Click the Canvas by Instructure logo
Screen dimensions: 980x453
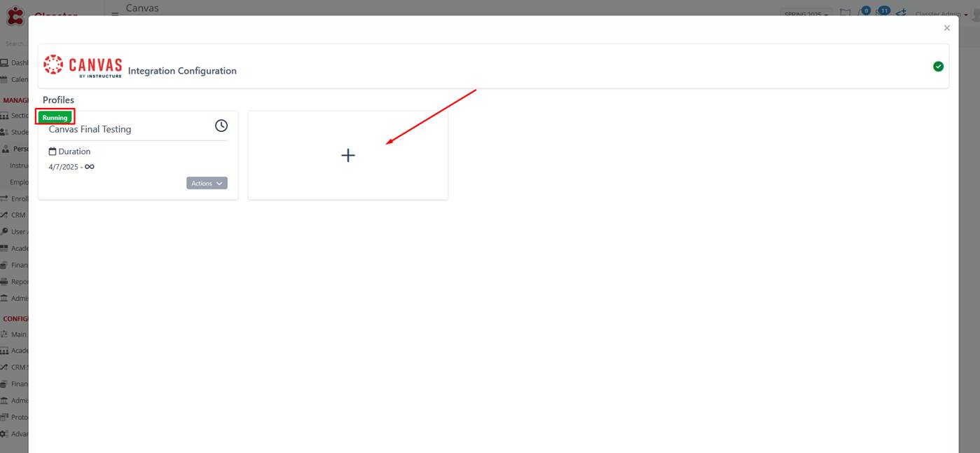[x=83, y=66]
